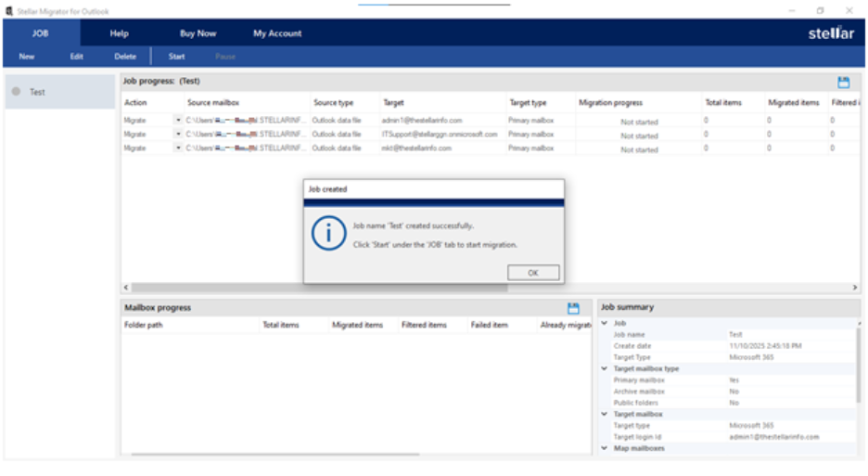Open the My Account tab

[x=277, y=33]
